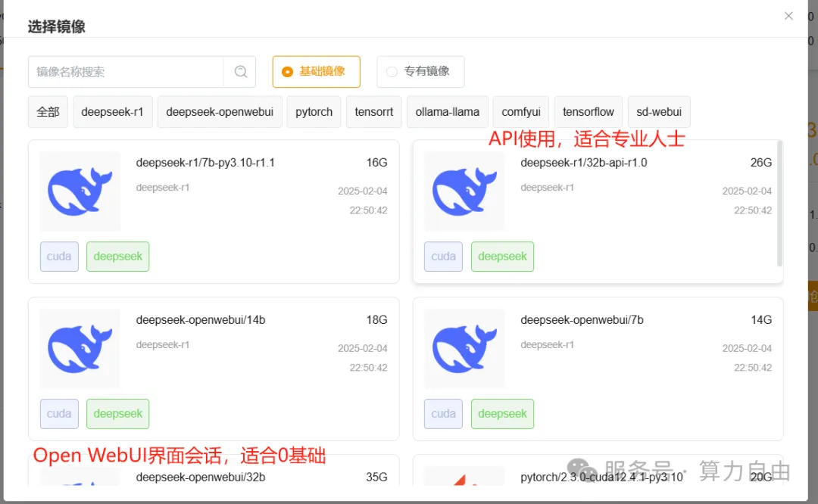The height and width of the screenshot is (504, 818).
Task: Click deepseek-openwebui/7b whale logo
Action: click(x=464, y=349)
